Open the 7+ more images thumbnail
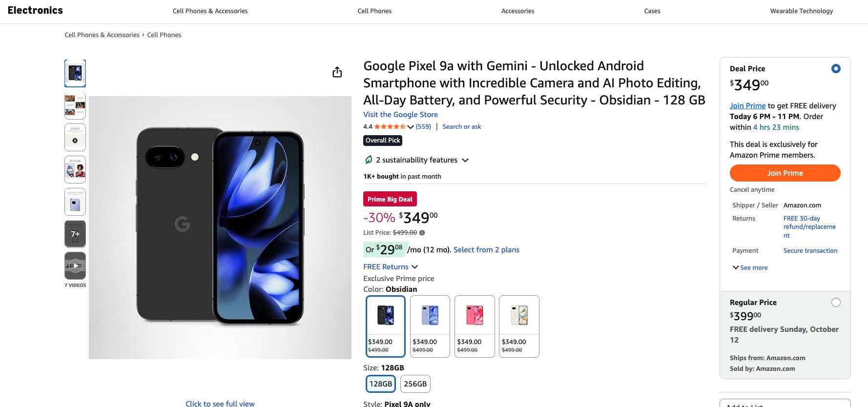868x407 pixels. pos(75,234)
